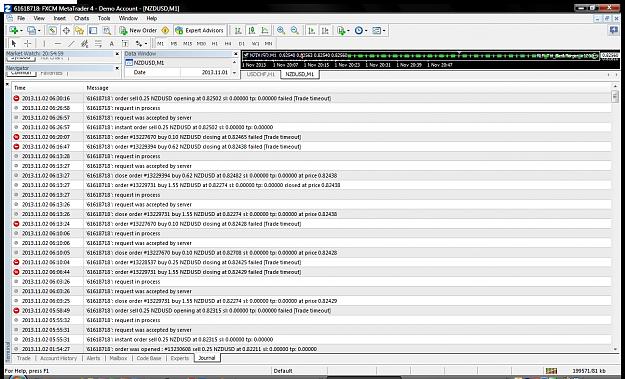Image resolution: width=625 pixels, height=379 pixels.
Task: Close the Navigator panel
Action: tap(117, 68)
